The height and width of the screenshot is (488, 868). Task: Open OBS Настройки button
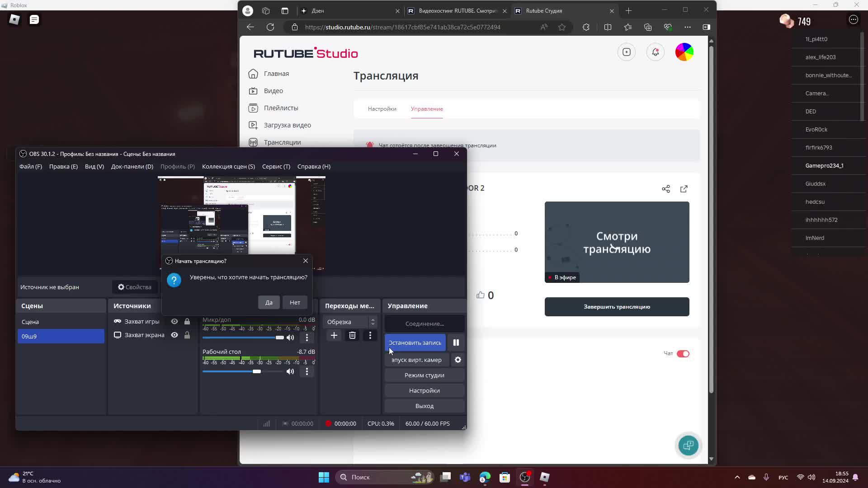point(425,390)
